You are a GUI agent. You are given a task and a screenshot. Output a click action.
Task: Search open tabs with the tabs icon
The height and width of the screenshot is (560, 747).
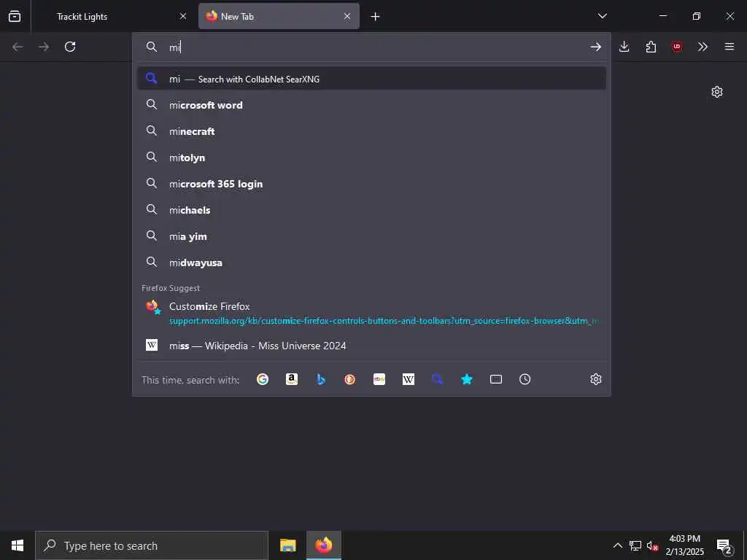click(x=496, y=379)
